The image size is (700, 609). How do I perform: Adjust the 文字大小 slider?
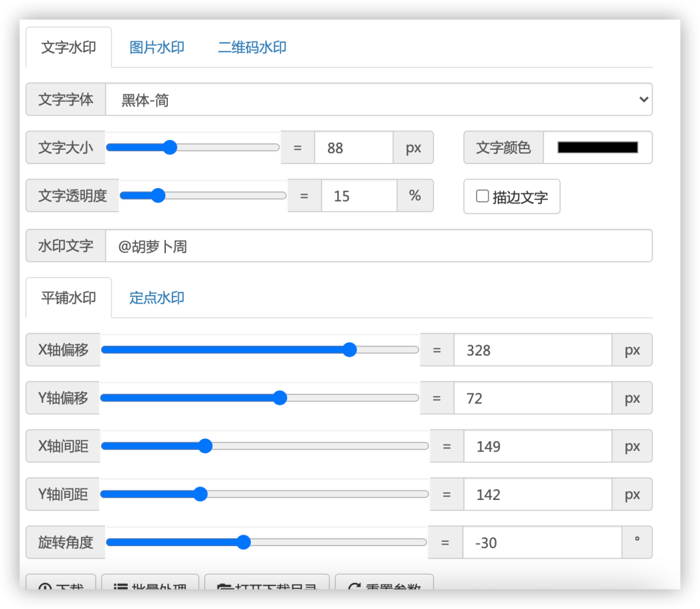pos(193,147)
